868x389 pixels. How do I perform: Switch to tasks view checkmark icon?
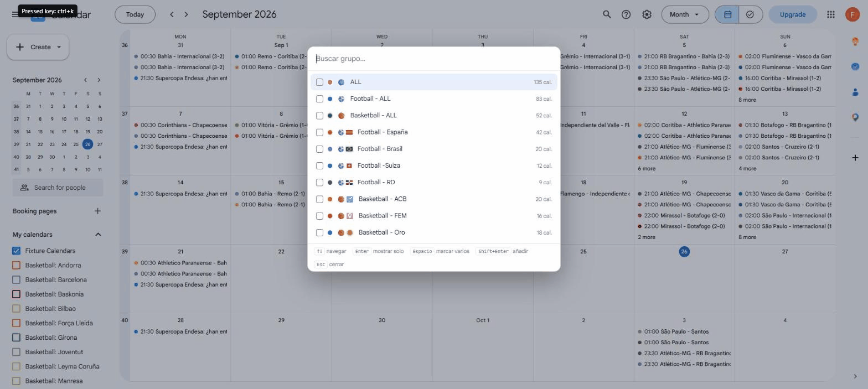[751, 14]
